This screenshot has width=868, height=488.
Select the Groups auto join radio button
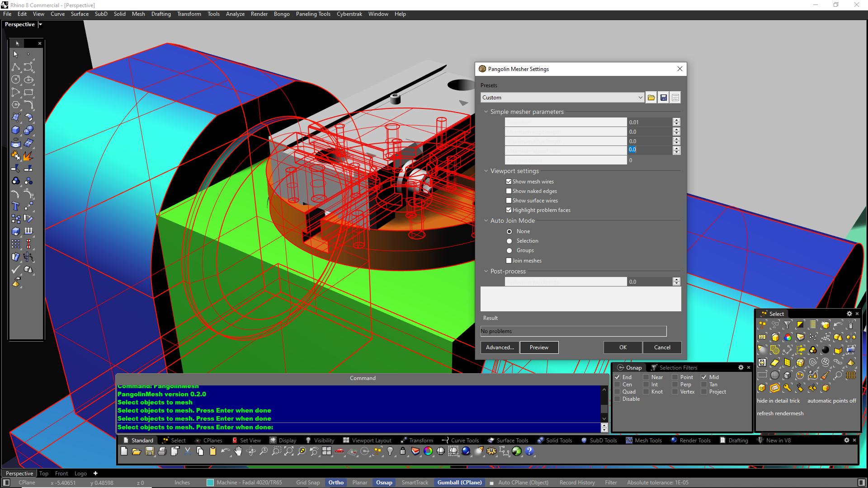pyautogui.click(x=509, y=251)
